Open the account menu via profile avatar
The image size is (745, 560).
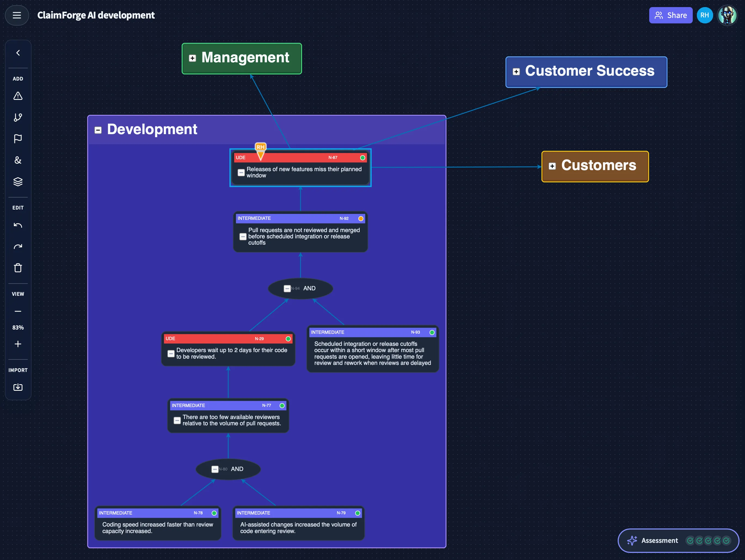[728, 15]
